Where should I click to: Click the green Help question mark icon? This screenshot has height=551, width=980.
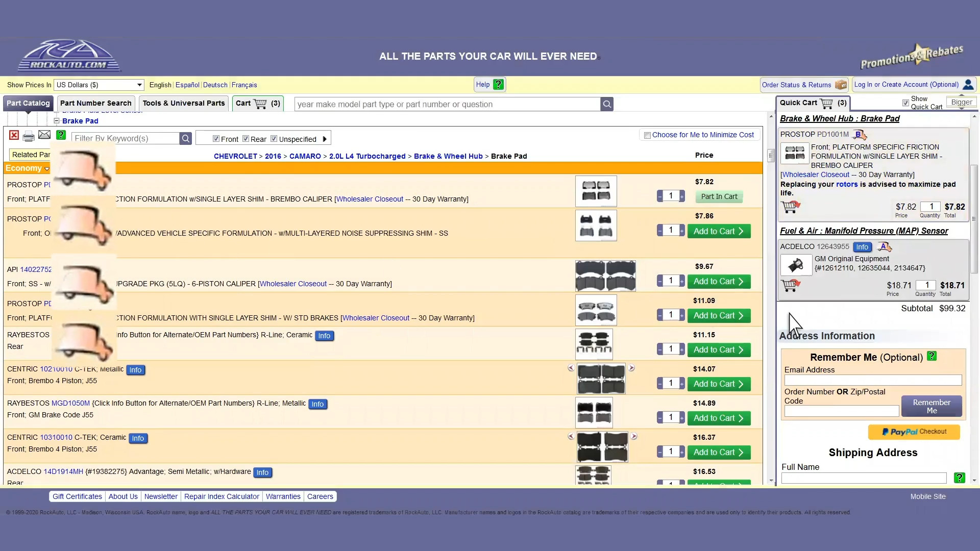click(x=499, y=85)
